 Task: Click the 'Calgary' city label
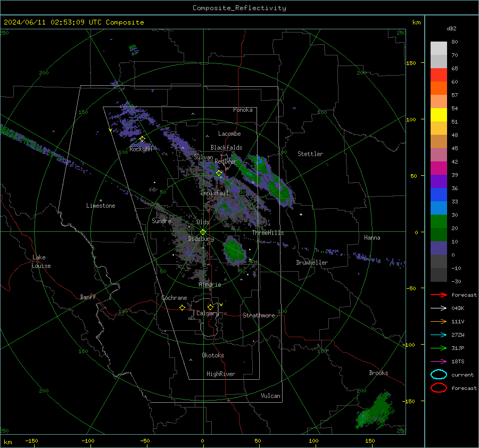point(208,313)
